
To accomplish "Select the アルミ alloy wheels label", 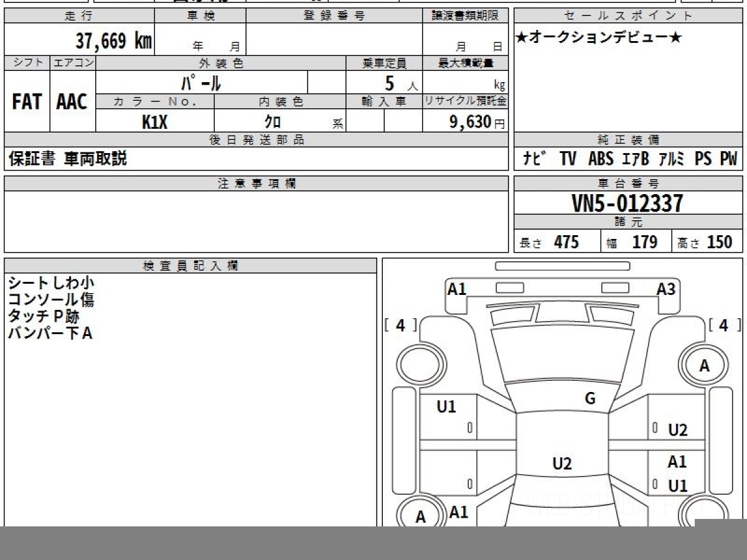I will tap(672, 159).
